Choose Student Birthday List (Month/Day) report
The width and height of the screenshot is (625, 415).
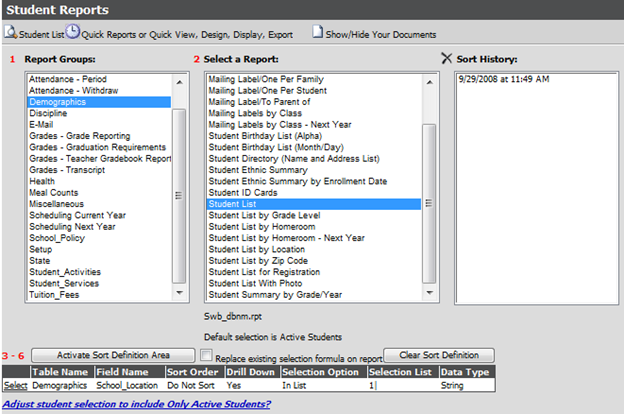pyautogui.click(x=314, y=147)
